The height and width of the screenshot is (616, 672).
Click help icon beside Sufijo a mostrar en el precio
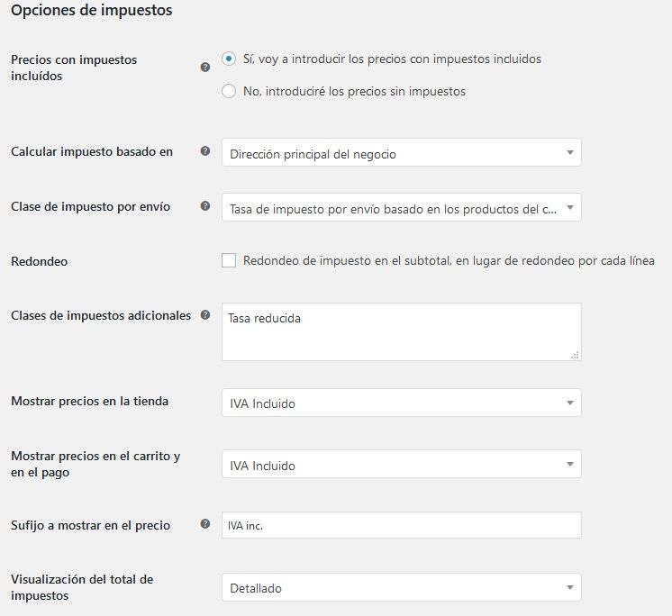tap(205, 523)
